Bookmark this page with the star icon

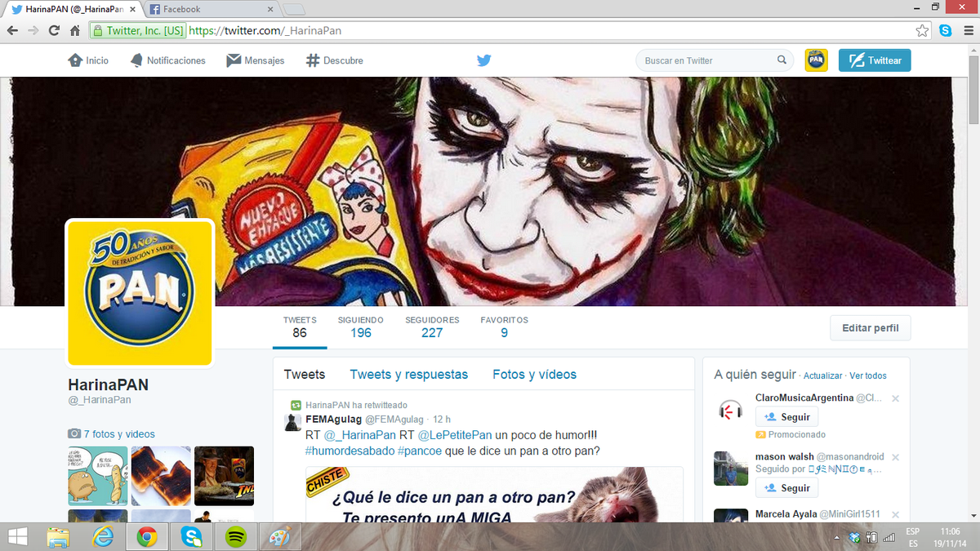(922, 31)
